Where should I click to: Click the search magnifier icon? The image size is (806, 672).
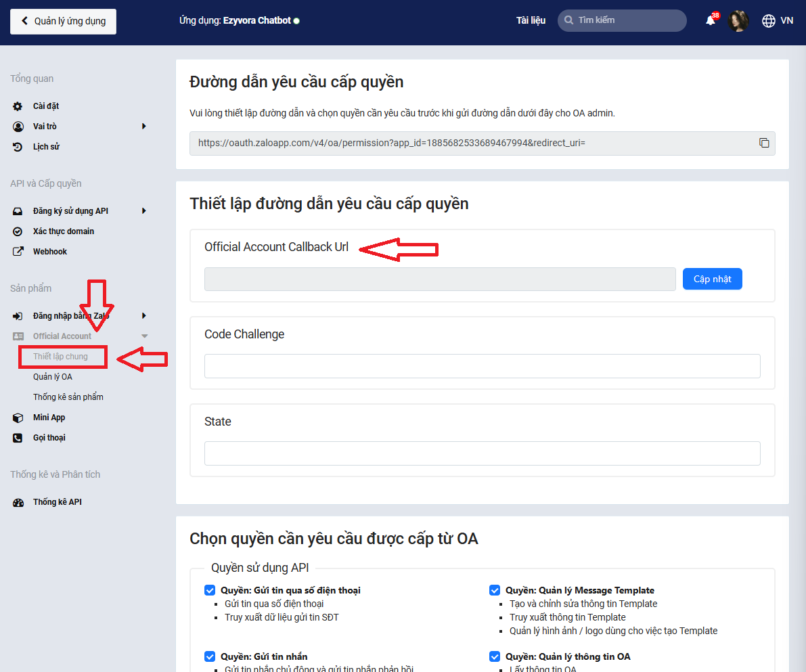(x=568, y=20)
